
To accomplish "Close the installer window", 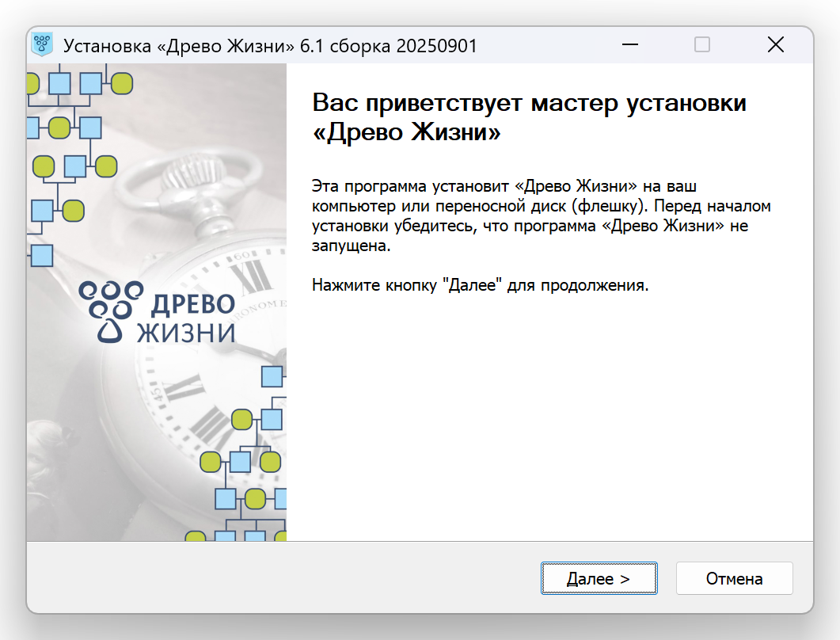I will 775,44.
